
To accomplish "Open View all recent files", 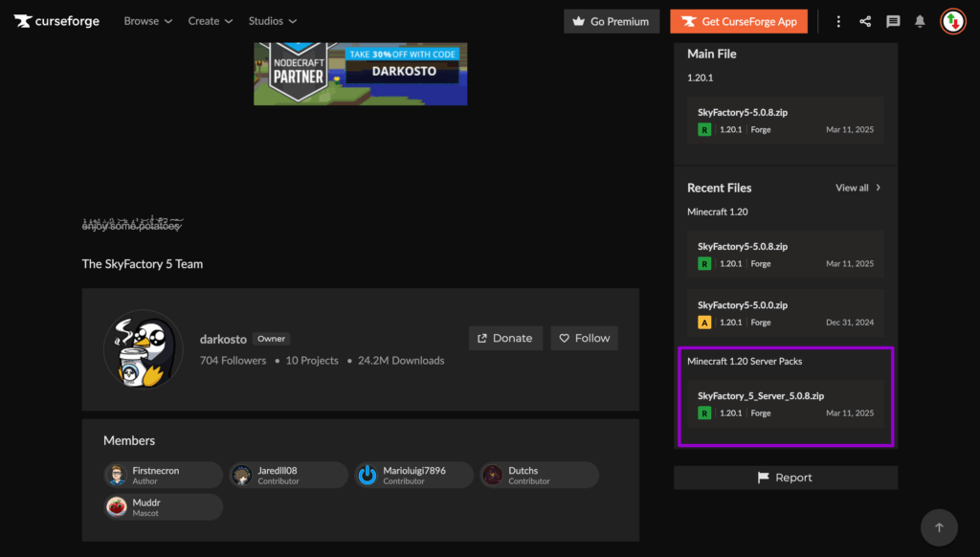I will click(857, 188).
